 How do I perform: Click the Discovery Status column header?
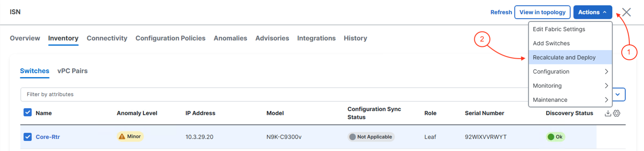(569, 113)
